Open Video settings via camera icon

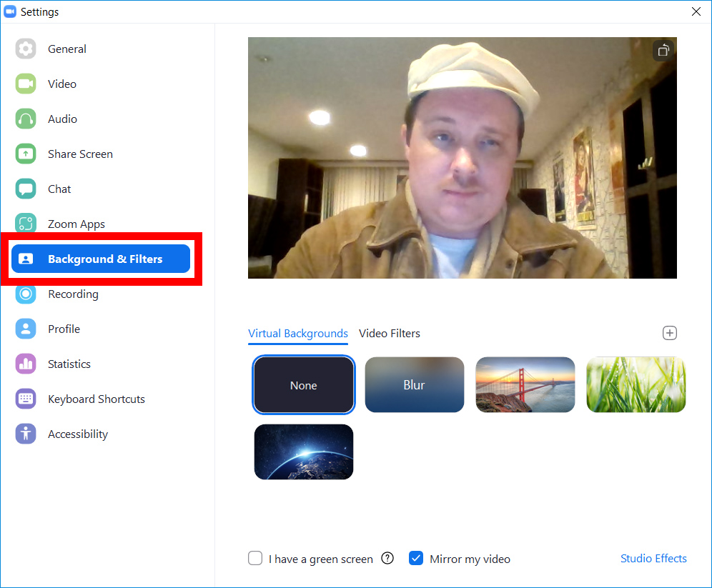coord(26,84)
